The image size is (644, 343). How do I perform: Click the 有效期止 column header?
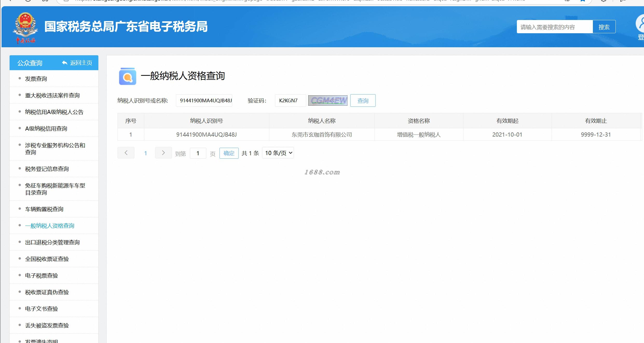(x=596, y=121)
